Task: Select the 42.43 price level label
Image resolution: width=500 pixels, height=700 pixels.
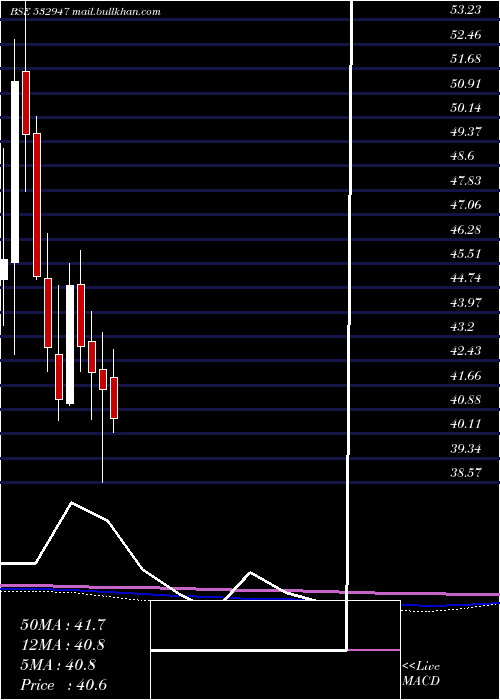Action: [x=466, y=351]
